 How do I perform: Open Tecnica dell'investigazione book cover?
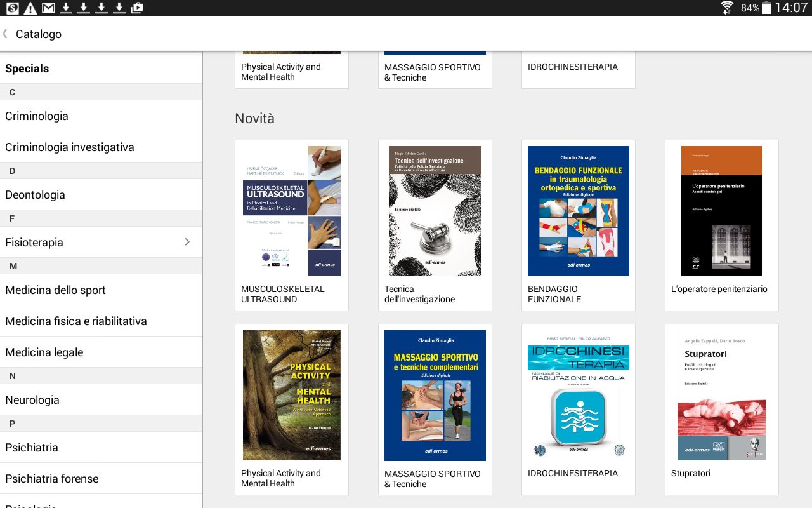point(435,211)
